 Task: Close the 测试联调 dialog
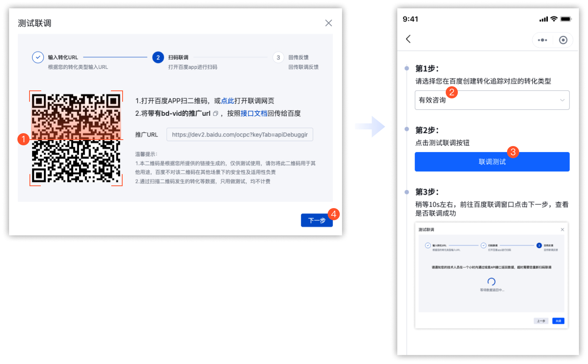tap(328, 23)
